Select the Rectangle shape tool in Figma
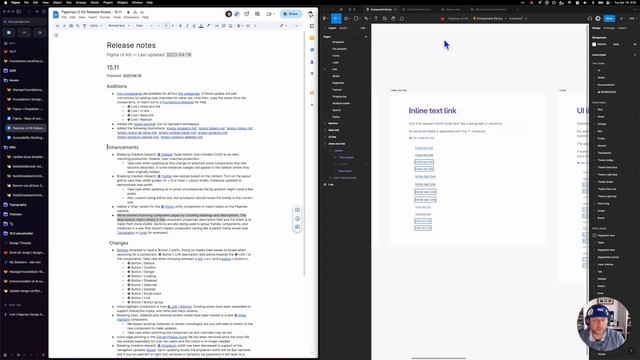The image size is (640, 360). (356, 18)
